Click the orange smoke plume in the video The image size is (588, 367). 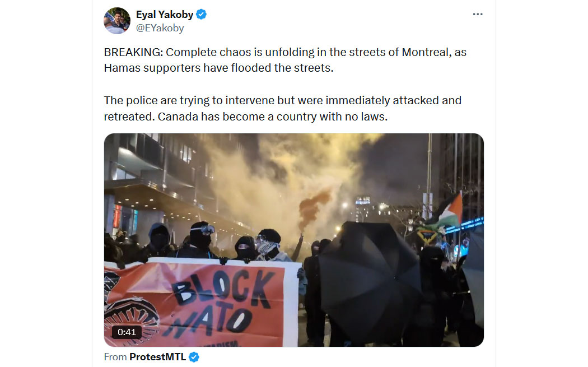pyautogui.click(x=314, y=205)
